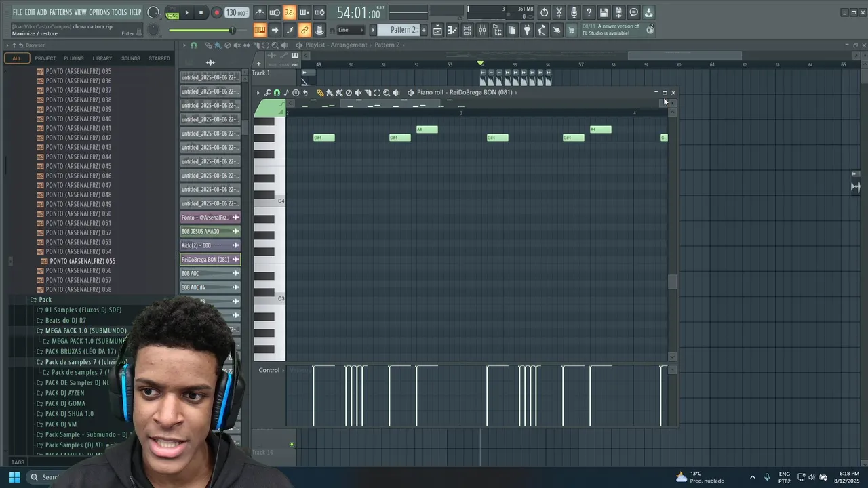Screen dimensions: 868x488
Task: Select the PROJECT browser tab
Action: tap(45, 58)
